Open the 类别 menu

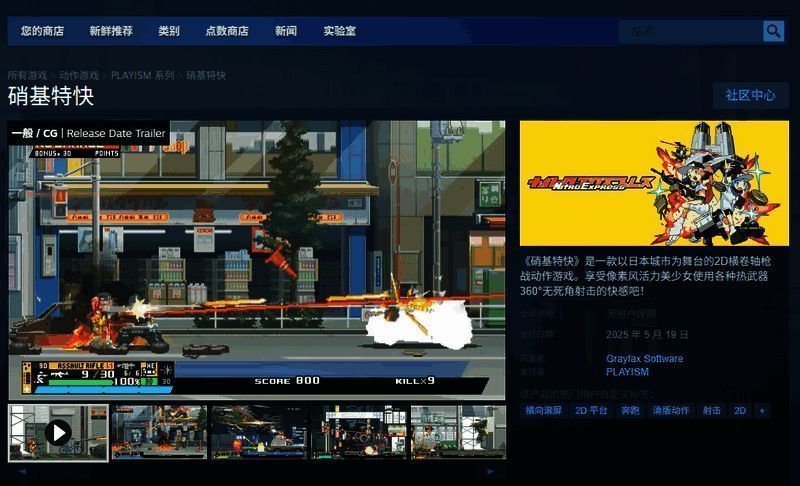point(169,31)
